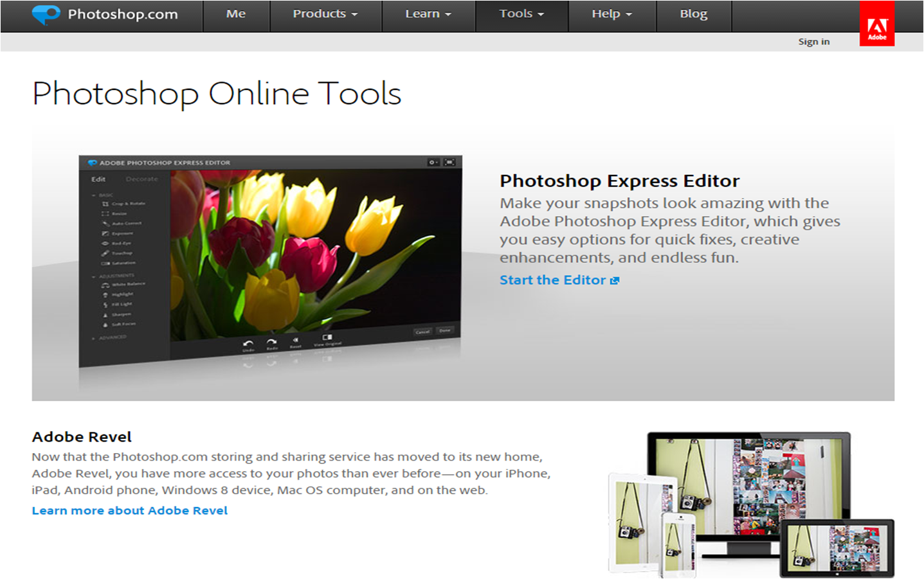The width and height of the screenshot is (924, 579).
Task: Click the 'Adobe Revel' section heading
Action: pyautogui.click(x=82, y=437)
